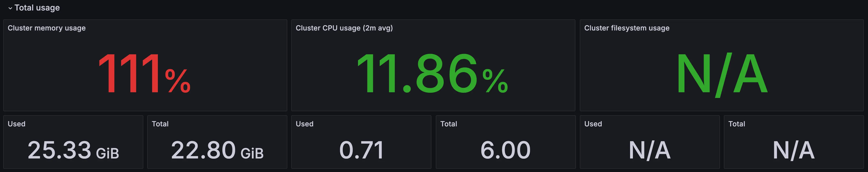
Task: Click "Used" title above 0.71 value
Action: pyautogui.click(x=304, y=124)
